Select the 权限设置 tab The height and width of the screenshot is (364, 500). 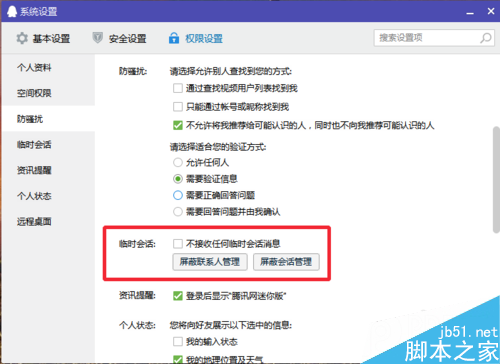196,39
